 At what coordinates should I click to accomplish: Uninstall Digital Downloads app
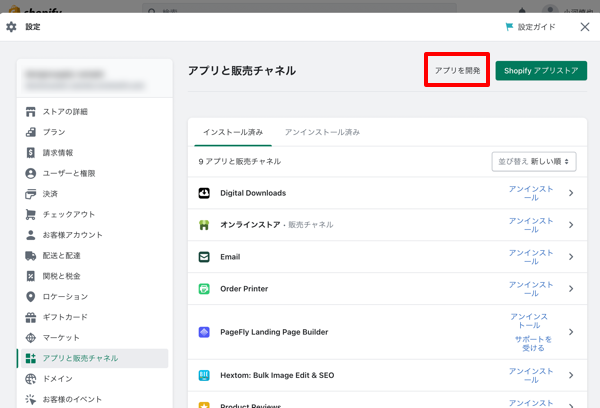(531, 193)
